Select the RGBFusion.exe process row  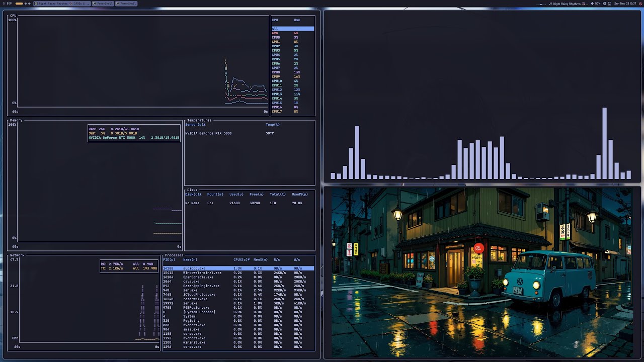238,308
